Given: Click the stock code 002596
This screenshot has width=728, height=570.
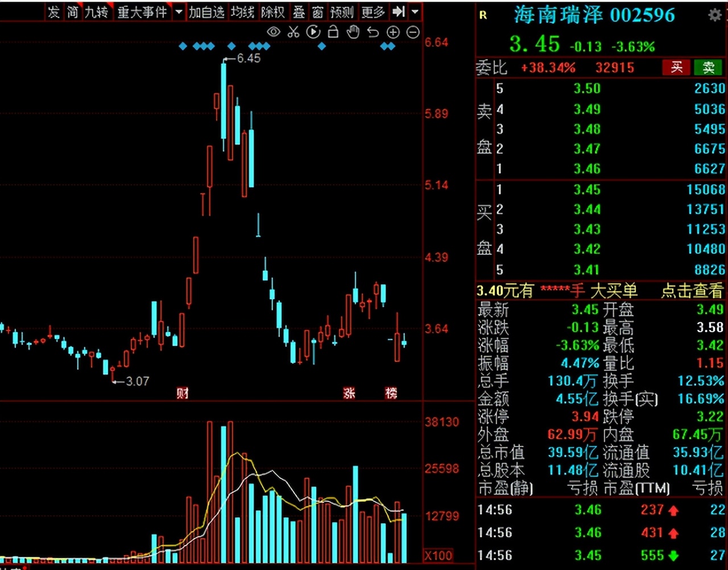Looking at the screenshot, I should click(x=642, y=15).
